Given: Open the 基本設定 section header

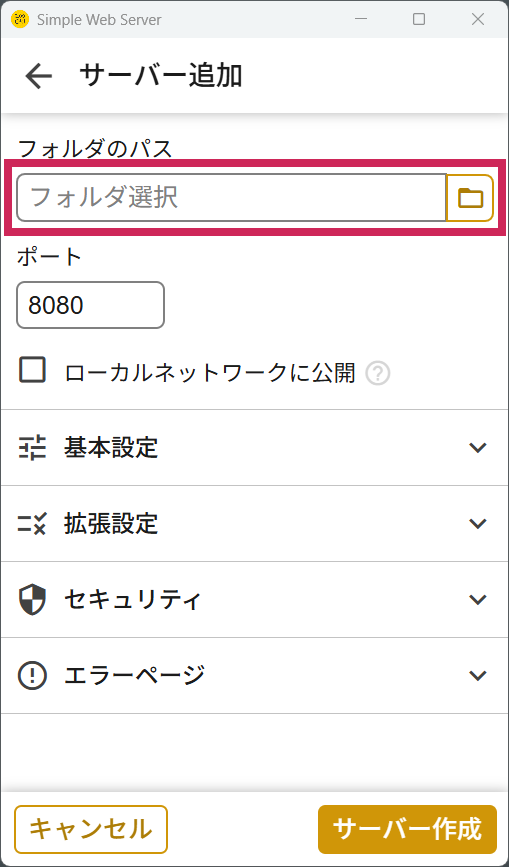Looking at the screenshot, I should (x=254, y=448).
